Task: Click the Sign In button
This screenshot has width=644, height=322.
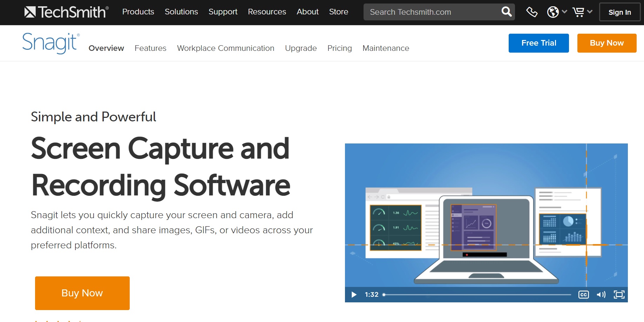Action: pos(619,12)
